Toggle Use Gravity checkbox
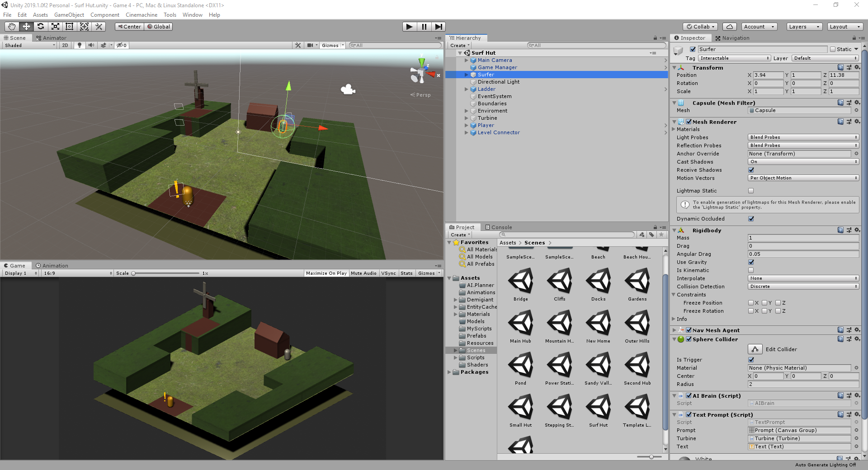Viewport: 868px width, 470px height. coord(751,262)
